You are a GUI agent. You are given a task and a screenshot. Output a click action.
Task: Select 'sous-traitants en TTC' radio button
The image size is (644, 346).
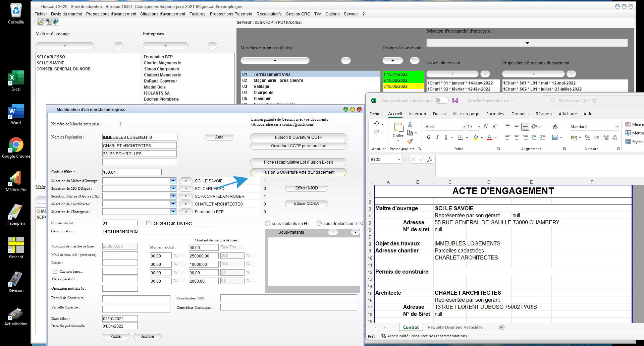(x=319, y=223)
